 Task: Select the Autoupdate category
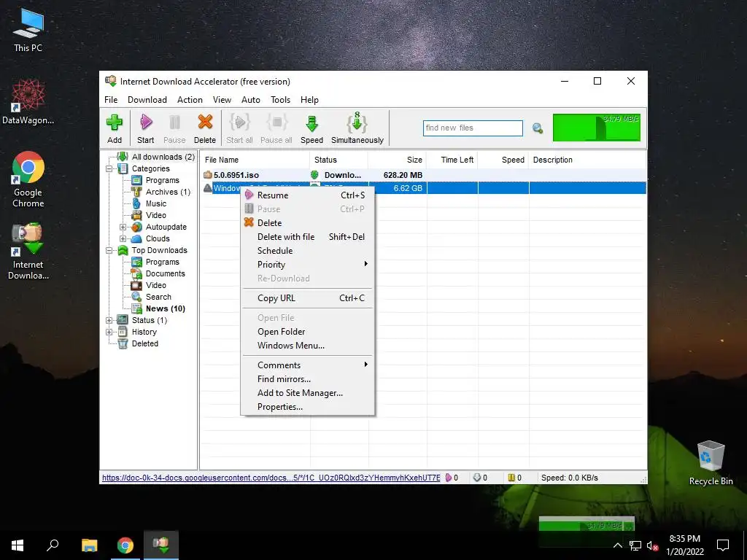click(x=166, y=227)
